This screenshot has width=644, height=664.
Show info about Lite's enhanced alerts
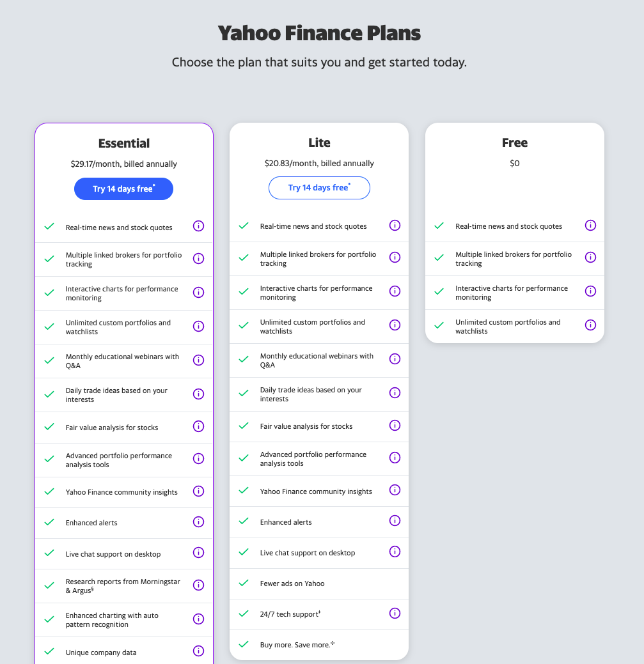click(395, 520)
